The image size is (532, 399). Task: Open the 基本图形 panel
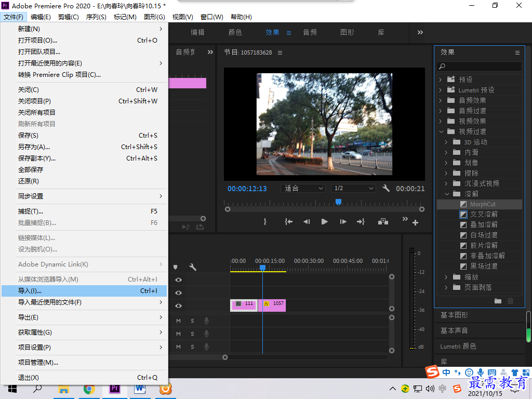454,315
